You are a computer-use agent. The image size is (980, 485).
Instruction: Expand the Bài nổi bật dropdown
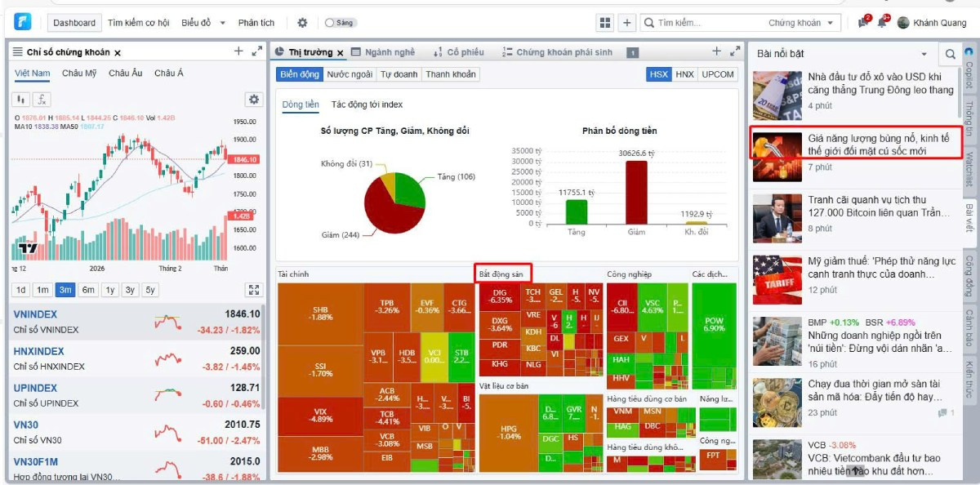pyautogui.click(x=924, y=54)
